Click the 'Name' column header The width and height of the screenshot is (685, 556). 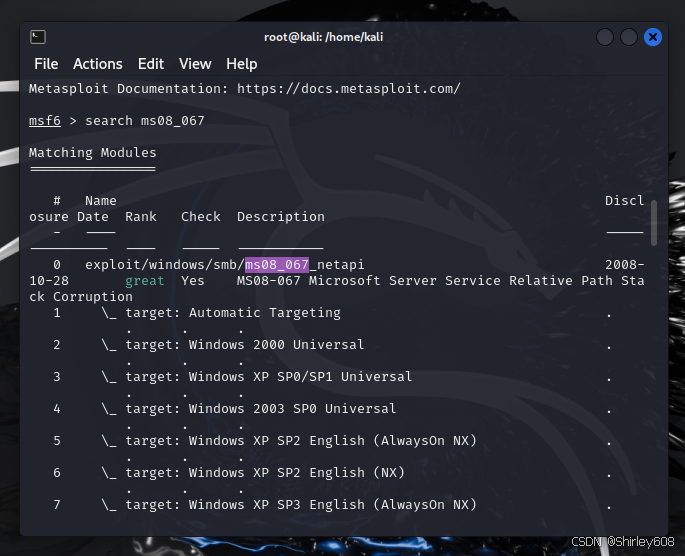point(101,201)
